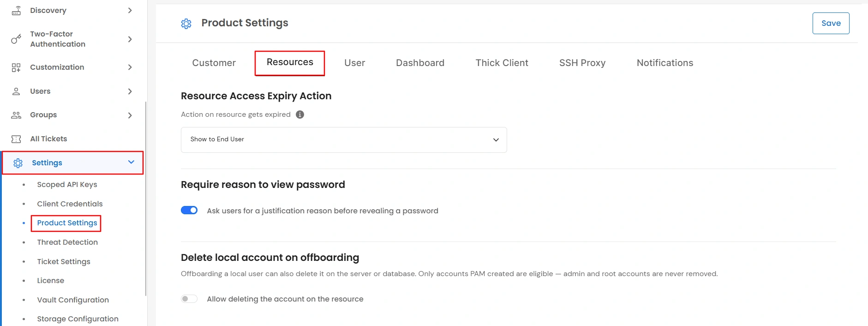
Task: Click the All Tickets ticket icon
Action: coord(16,139)
